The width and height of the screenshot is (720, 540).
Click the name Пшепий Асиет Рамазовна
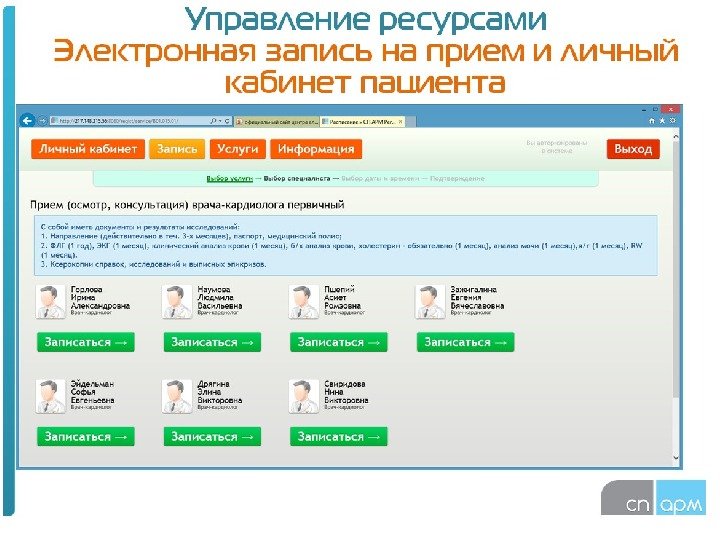pos(343,298)
